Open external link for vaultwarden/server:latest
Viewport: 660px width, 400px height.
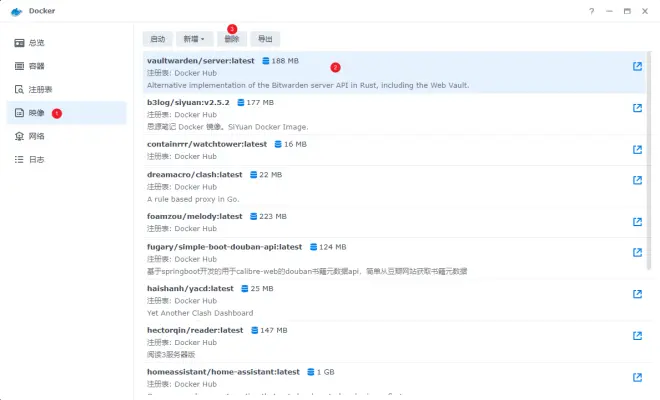(637, 66)
